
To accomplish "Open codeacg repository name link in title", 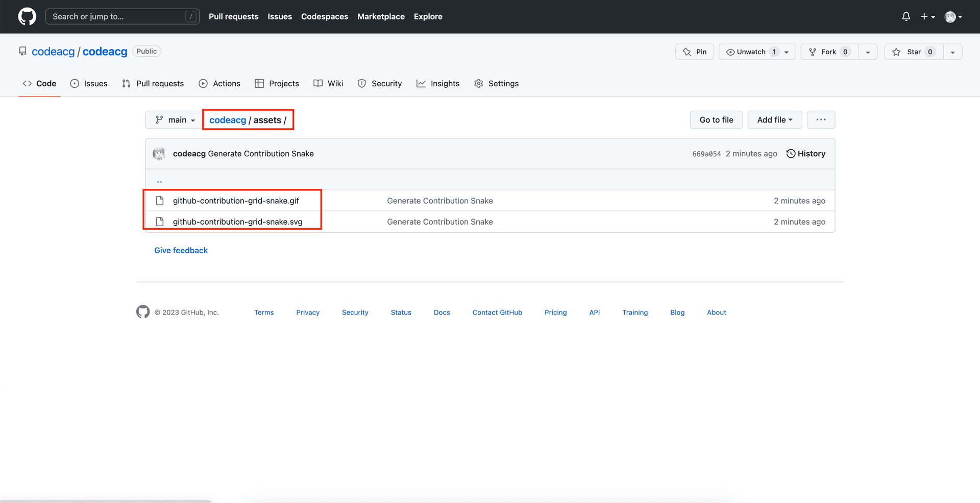I will [x=105, y=52].
